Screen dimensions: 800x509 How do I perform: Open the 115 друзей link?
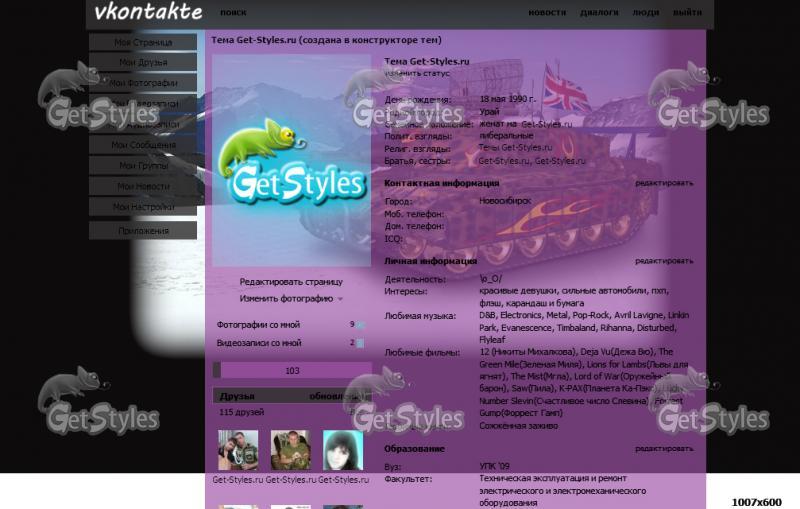[x=242, y=412]
